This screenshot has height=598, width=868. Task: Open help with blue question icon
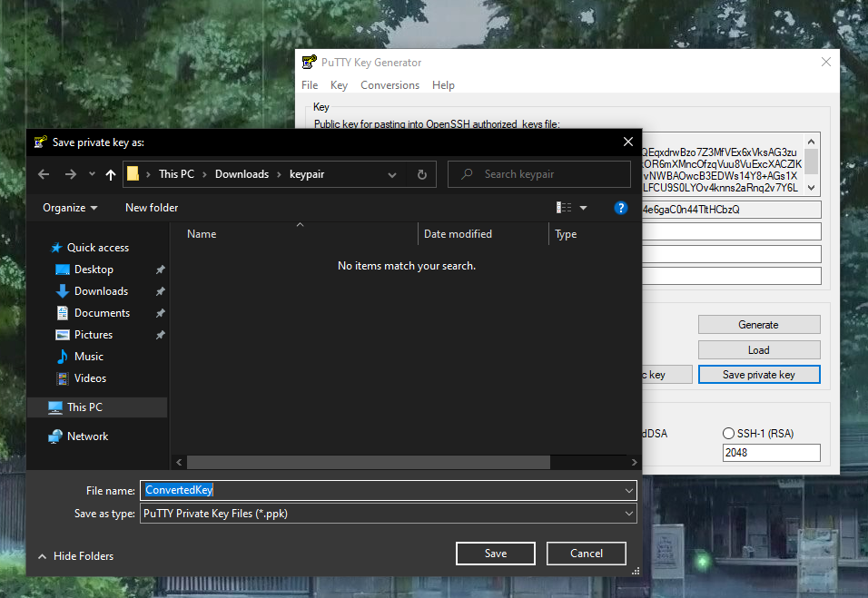(621, 208)
